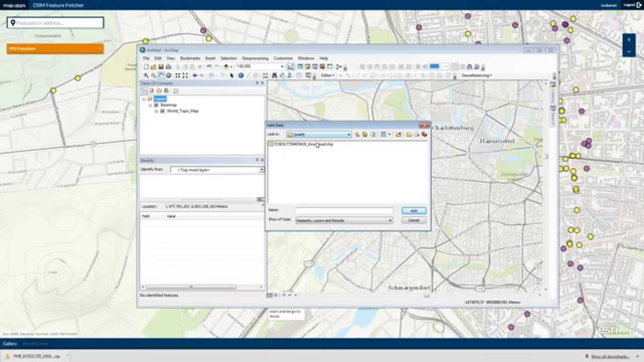Click List By Source icon in Table Of Contents
644x362 pixels.
pos(151,91)
